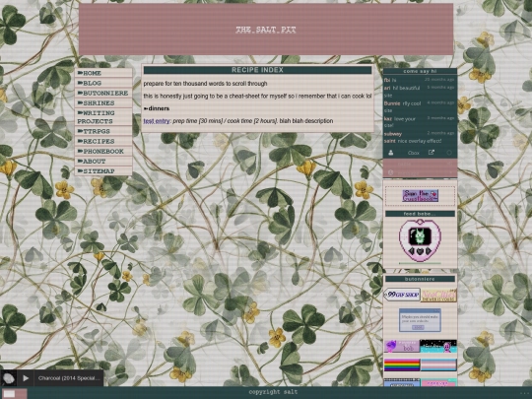Click the THE.SALT.PIT site title
The width and height of the screenshot is (532, 399).
tap(266, 30)
